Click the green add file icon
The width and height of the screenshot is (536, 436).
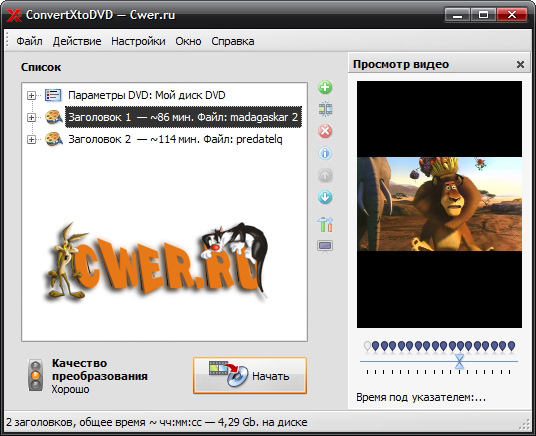[325, 87]
